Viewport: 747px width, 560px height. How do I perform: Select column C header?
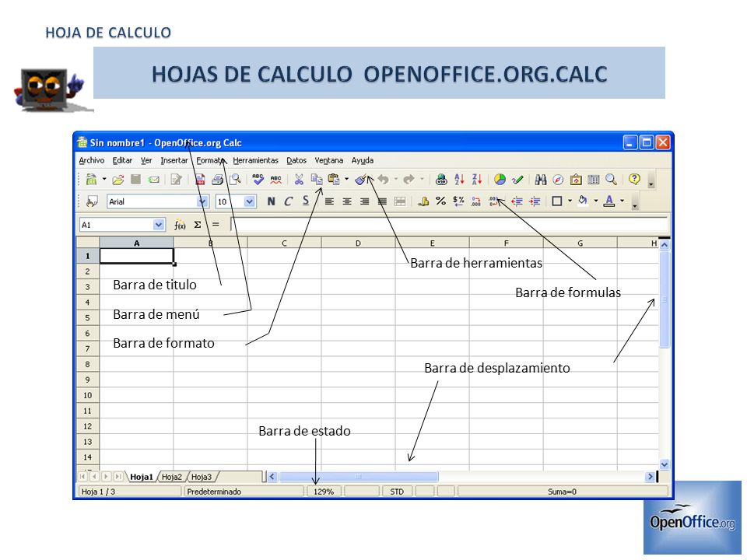coord(284,243)
